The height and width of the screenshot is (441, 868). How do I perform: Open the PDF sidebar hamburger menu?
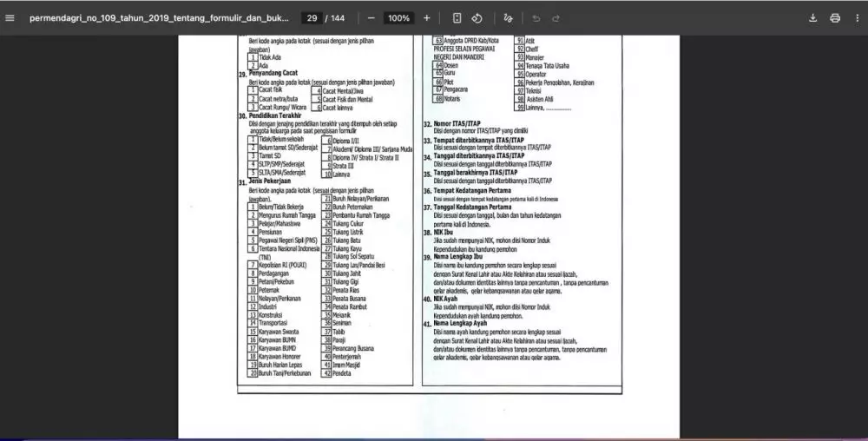pyautogui.click(x=10, y=18)
